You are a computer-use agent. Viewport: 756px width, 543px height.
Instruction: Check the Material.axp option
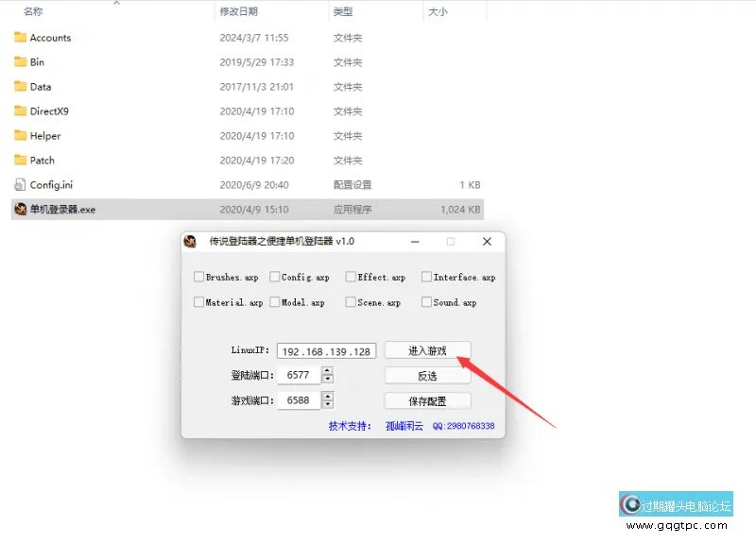198,302
